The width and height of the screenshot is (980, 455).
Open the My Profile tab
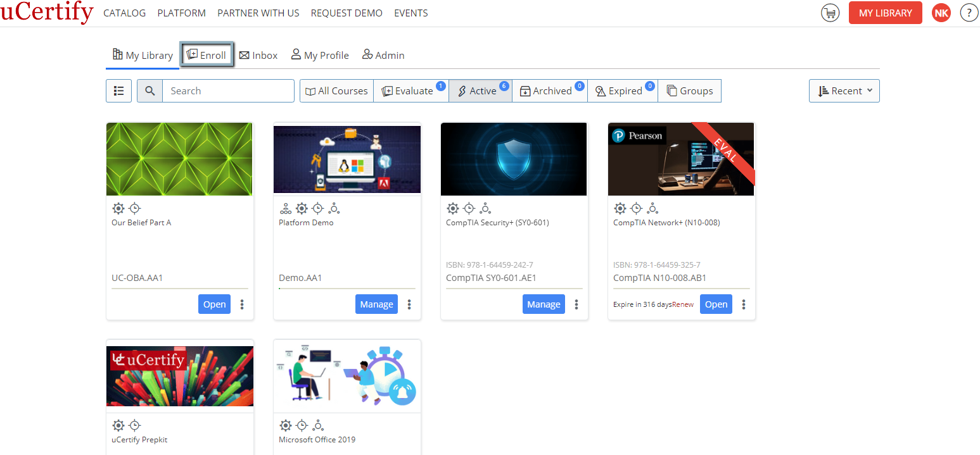pos(320,55)
